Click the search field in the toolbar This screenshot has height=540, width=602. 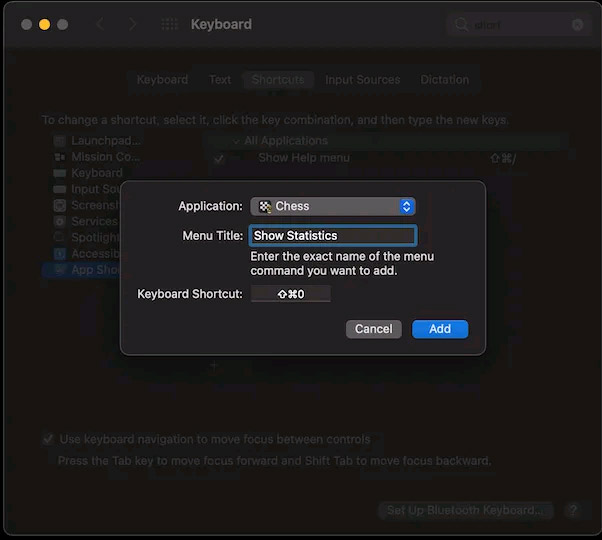point(518,25)
